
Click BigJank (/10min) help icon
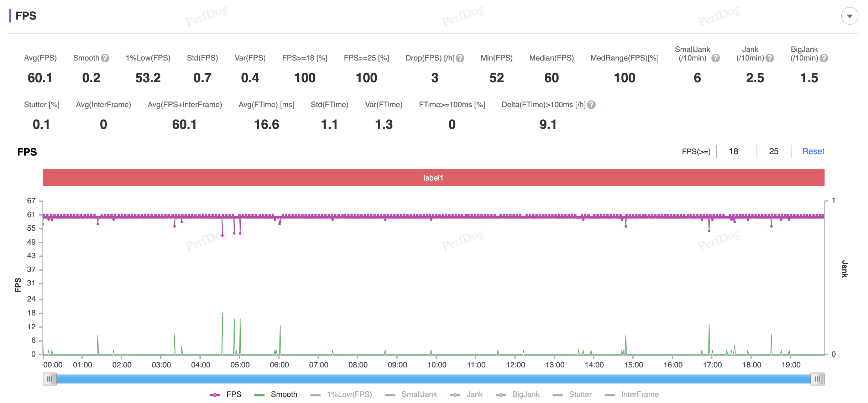click(824, 58)
